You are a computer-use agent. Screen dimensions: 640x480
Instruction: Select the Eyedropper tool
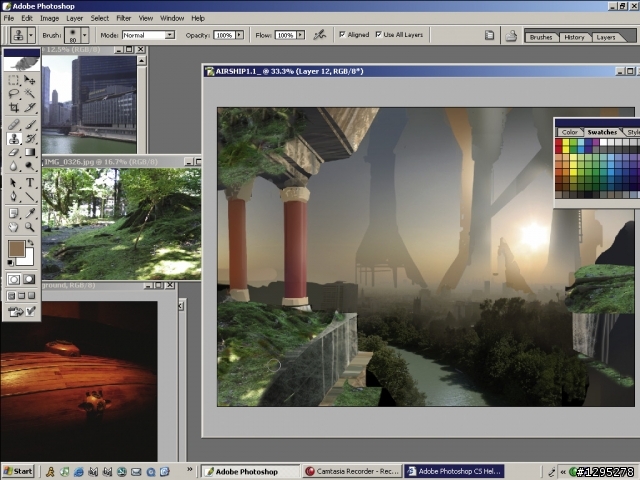click(29, 213)
